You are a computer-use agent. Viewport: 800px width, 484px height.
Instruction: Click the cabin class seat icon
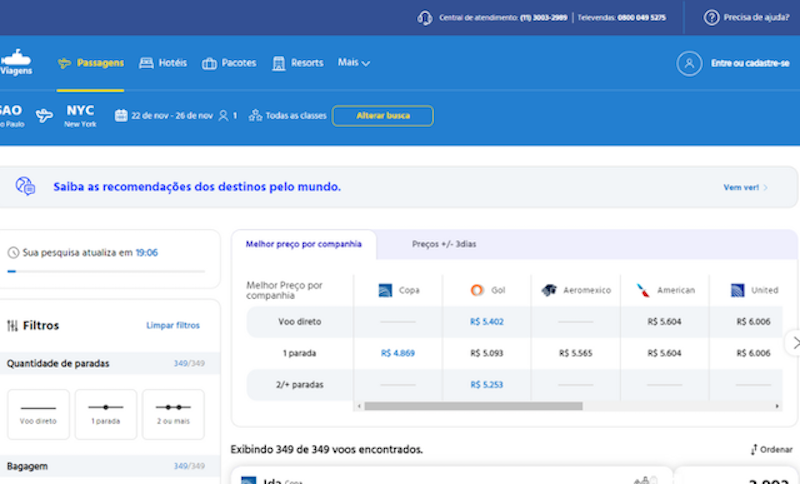[255, 116]
